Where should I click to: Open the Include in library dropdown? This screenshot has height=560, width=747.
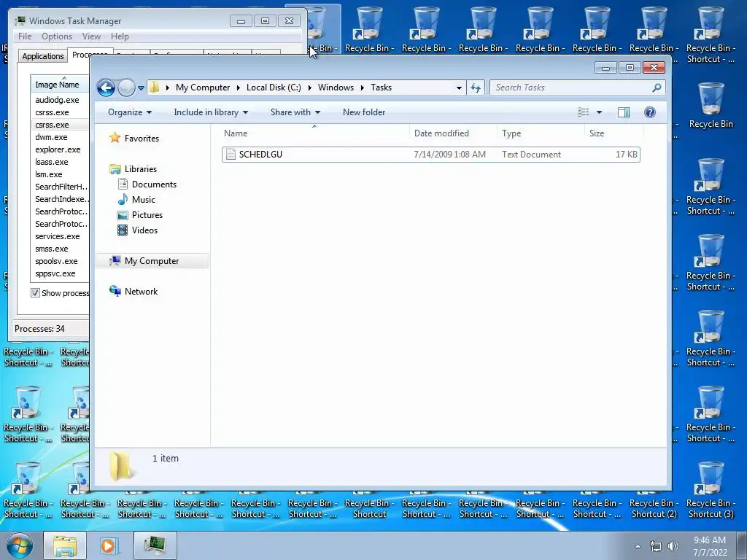coord(211,112)
